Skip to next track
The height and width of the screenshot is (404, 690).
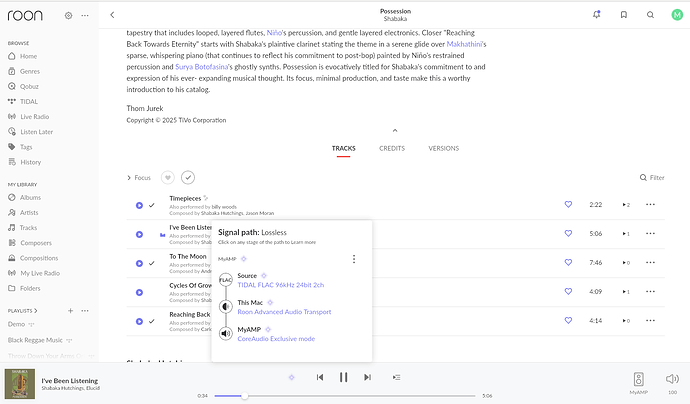point(367,378)
